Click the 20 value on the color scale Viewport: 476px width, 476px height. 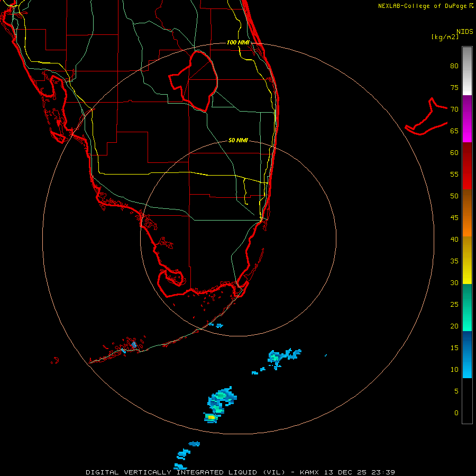454,326
